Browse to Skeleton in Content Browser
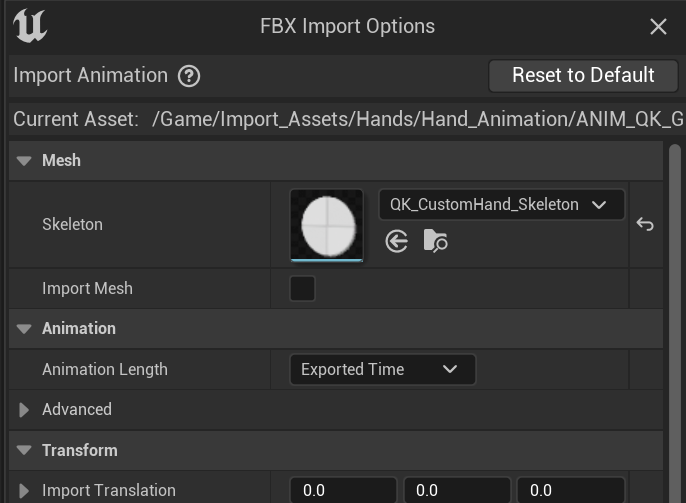Image resolution: width=686 pixels, height=503 pixels. click(x=435, y=241)
